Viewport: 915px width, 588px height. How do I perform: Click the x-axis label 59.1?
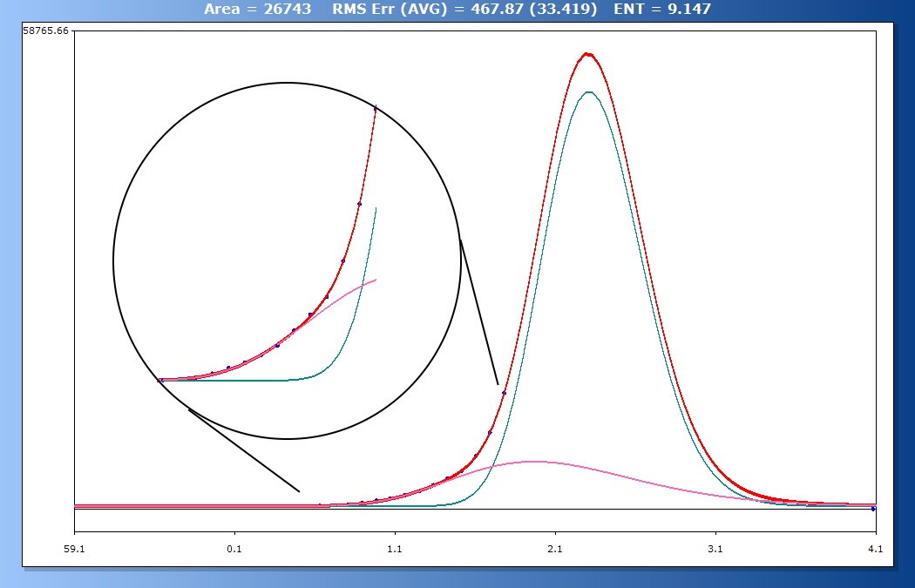(x=75, y=549)
